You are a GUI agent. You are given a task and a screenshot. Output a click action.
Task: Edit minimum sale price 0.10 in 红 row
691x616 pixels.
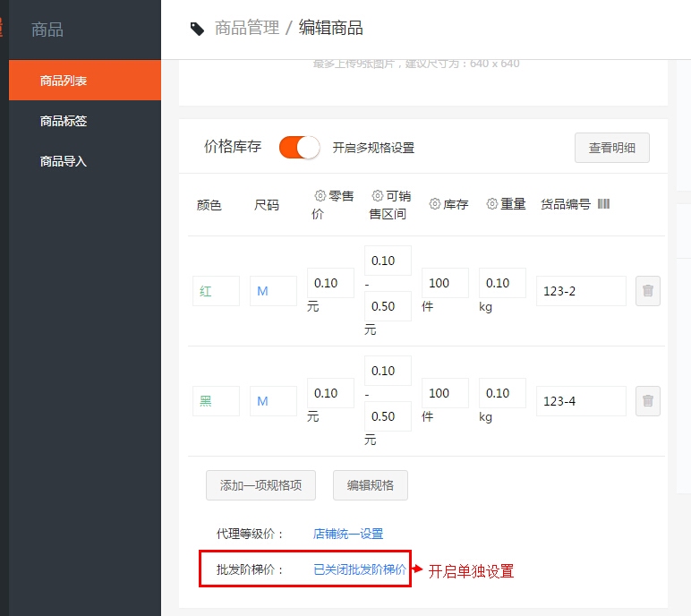pyautogui.click(x=388, y=261)
